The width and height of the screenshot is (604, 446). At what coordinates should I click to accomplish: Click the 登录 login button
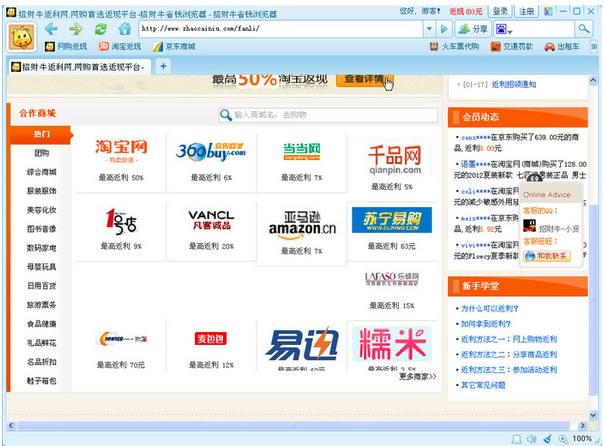coord(499,10)
